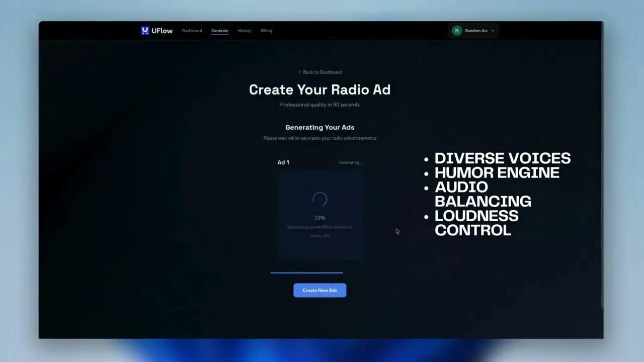The height and width of the screenshot is (362, 644).
Task: Click the UFlow logo icon
Action: pos(145,31)
